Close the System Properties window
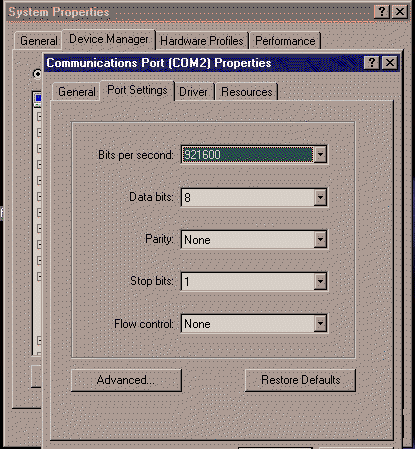415x449 pixels. 400,12
